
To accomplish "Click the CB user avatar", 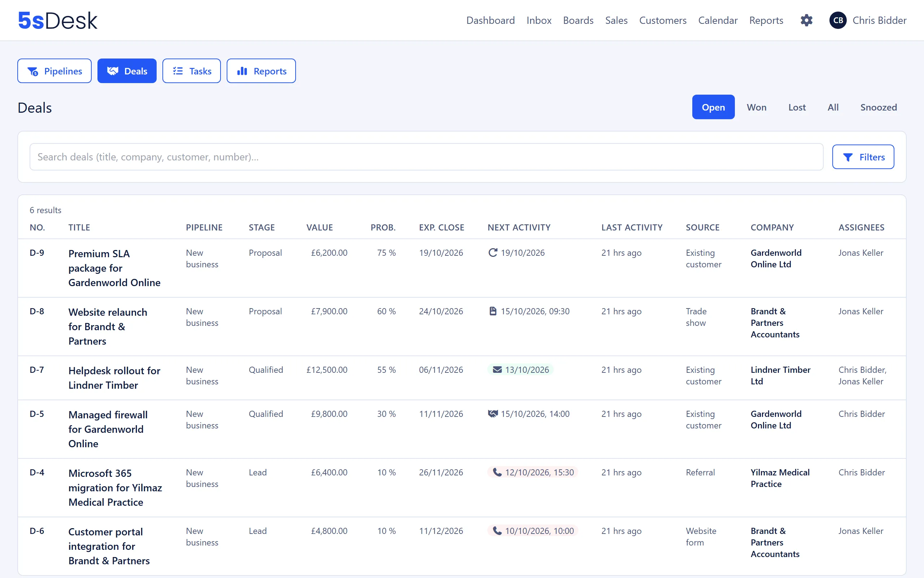I will pos(838,20).
